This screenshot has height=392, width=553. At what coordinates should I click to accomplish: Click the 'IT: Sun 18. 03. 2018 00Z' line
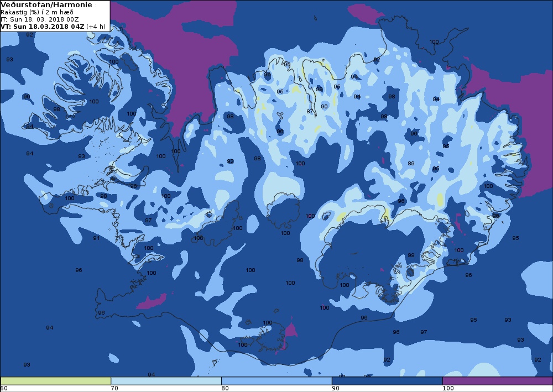coord(39,19)
